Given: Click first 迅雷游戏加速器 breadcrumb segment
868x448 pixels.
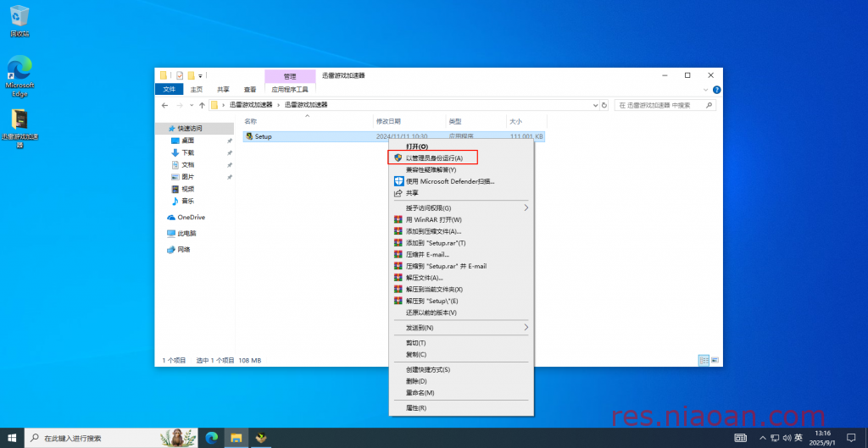Looking at the screenshot, I should (x=251, y=104).
